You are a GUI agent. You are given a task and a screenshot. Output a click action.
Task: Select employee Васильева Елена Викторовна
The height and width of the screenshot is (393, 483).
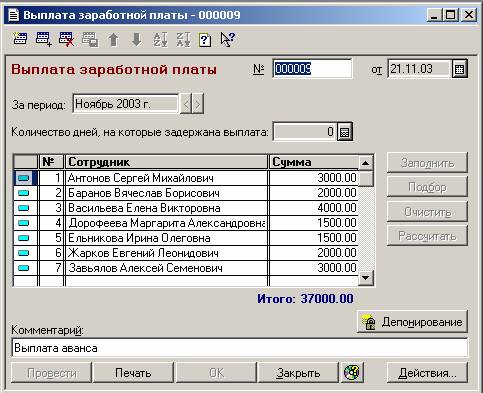[x=166, y=208]
